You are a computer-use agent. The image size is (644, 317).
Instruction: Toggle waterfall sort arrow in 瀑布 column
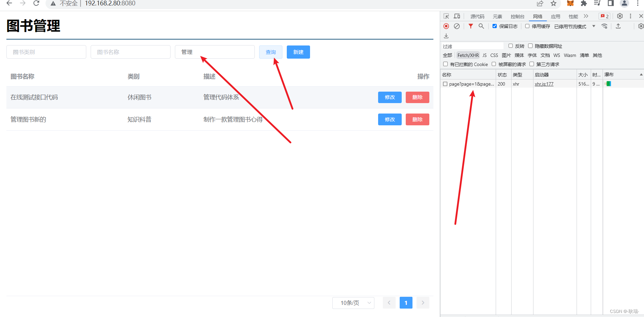(641, 75)
